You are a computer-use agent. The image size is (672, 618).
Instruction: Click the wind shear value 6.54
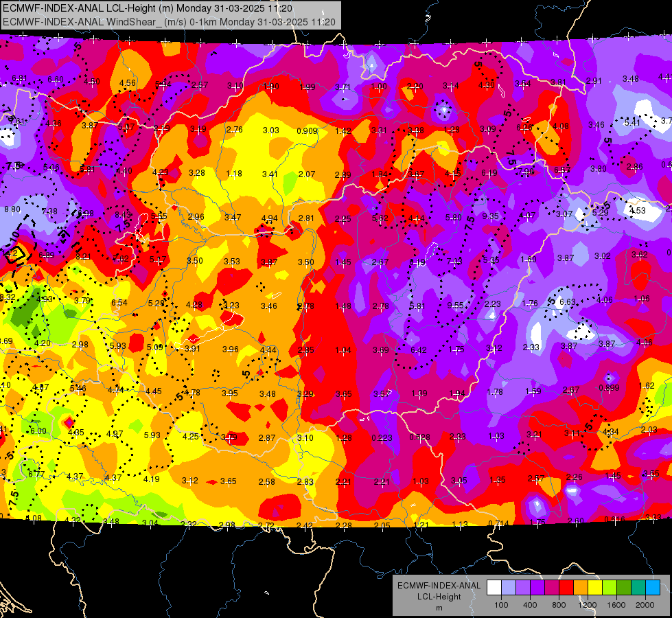tap(119, 302)
